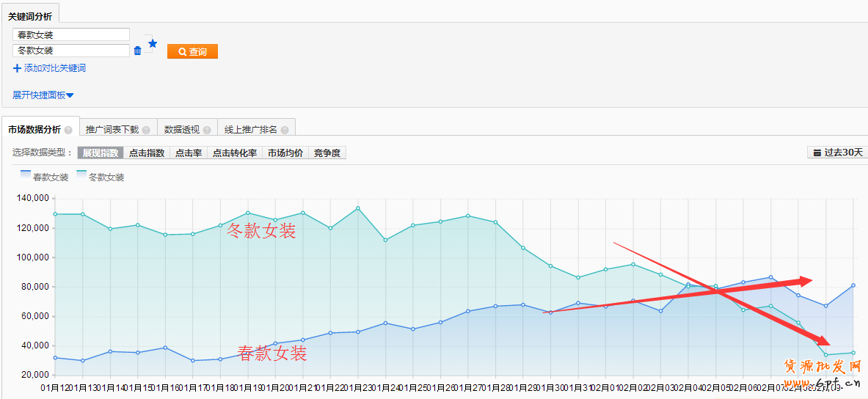Viewport: 868px width, 399px height.
Task: Click the trash icon beside 冬款女装 keyword
Action: 137,51
